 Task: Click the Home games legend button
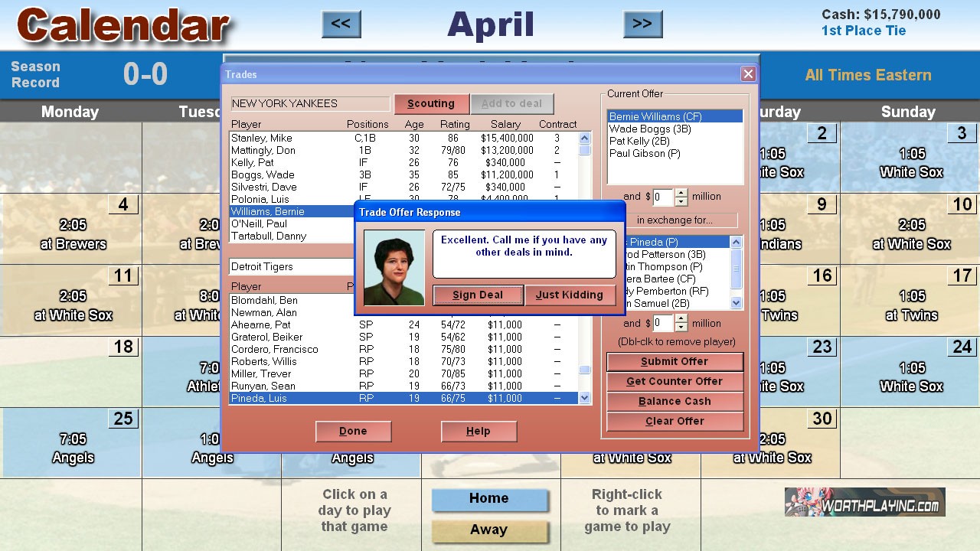(489, 499)
